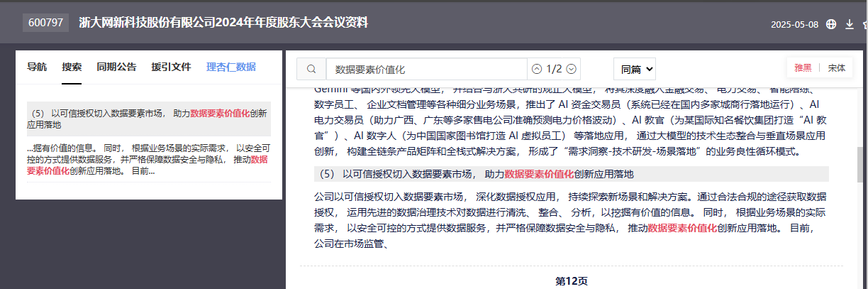Go to next search match arrow
Screen dimensions: 868x289
(571, 69)
